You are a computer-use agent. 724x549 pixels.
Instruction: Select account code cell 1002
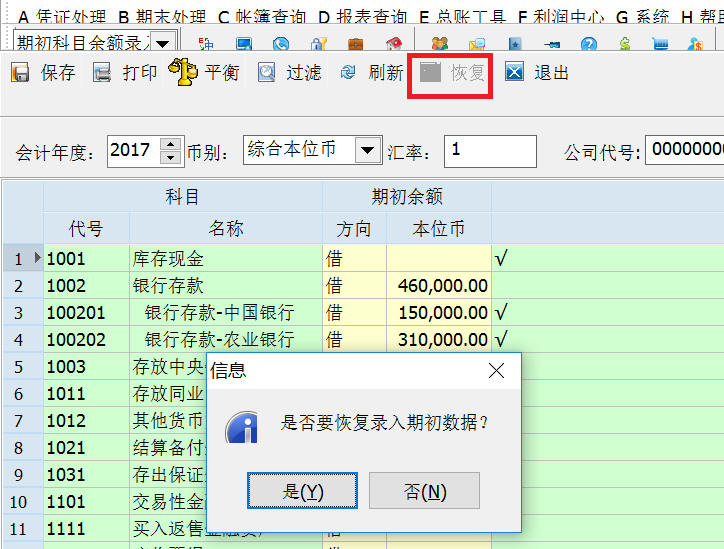click(86, 285)
